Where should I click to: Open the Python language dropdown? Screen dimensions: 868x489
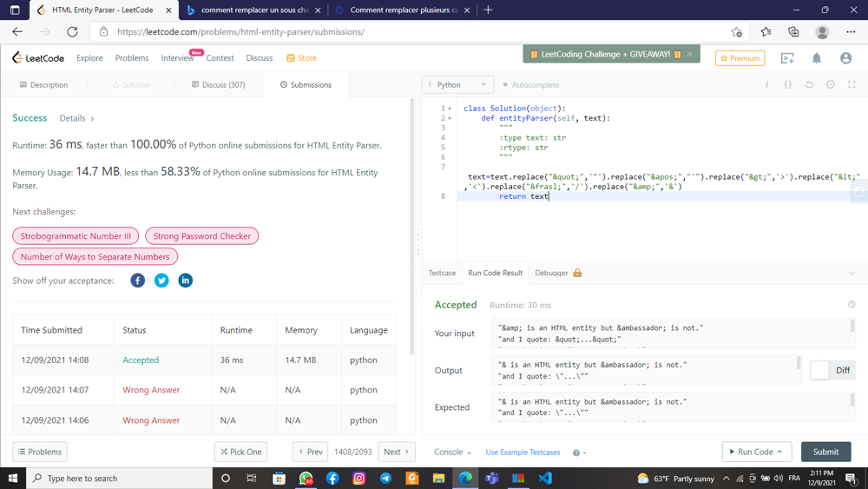(x=457, y=85)
